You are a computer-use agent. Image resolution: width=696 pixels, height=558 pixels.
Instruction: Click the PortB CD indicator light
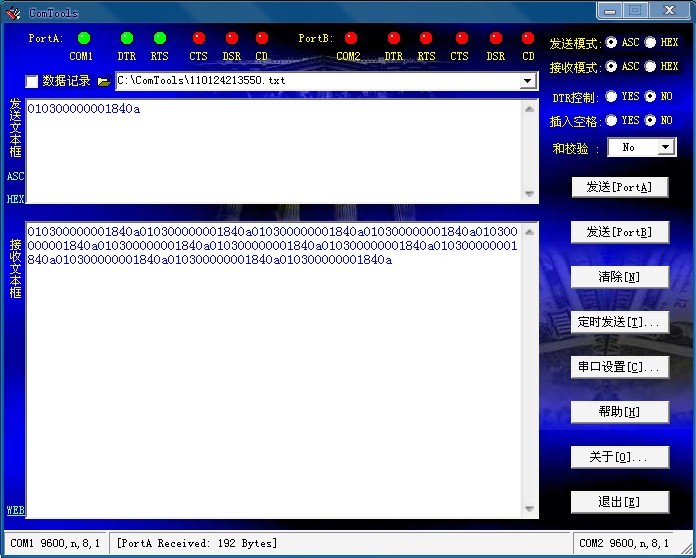(528, 38)
